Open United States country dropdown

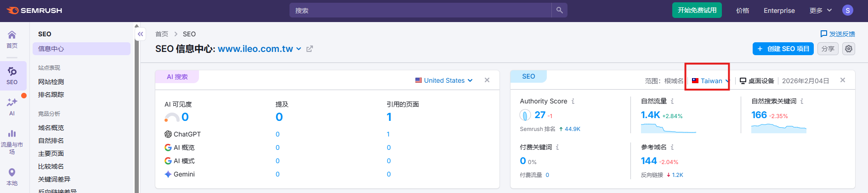444,80
